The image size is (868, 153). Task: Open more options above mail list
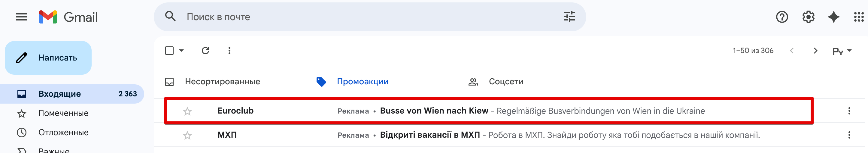pos(229,51)
